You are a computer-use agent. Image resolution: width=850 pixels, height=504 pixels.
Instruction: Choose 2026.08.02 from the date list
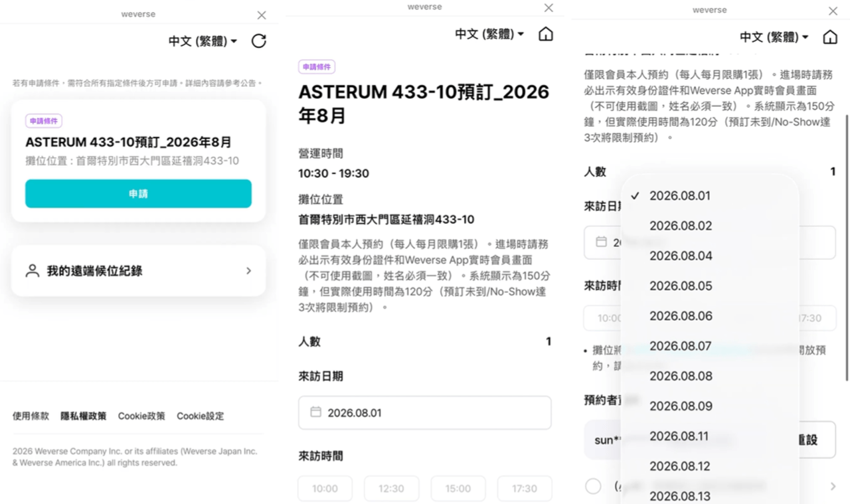710,226
